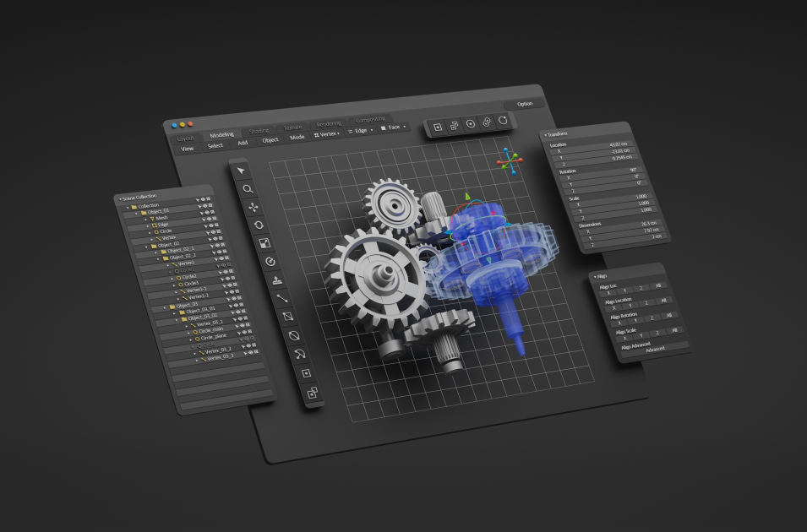807x532 pixels.
Task: Toggle visibility of Circle2 in the outliner
Action: pyautogui.click(x=228, y=278)
